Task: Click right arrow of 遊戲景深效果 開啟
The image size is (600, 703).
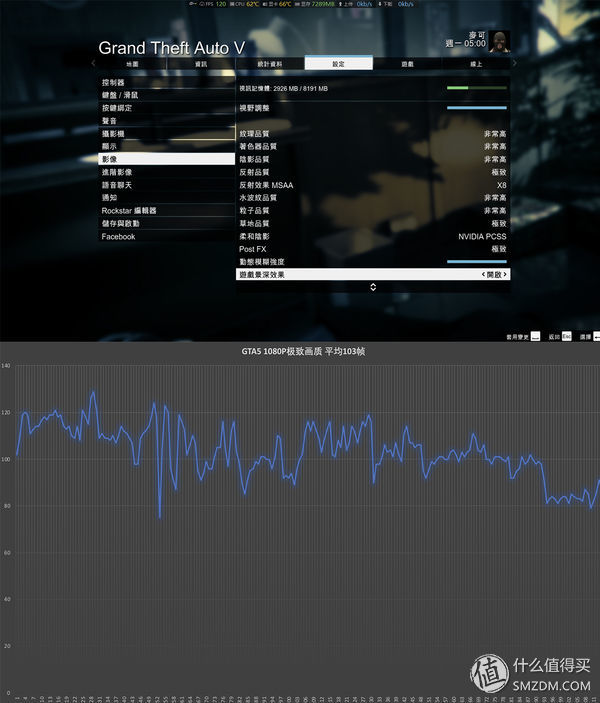Action: pyautogui.click(x=505, y=274)
